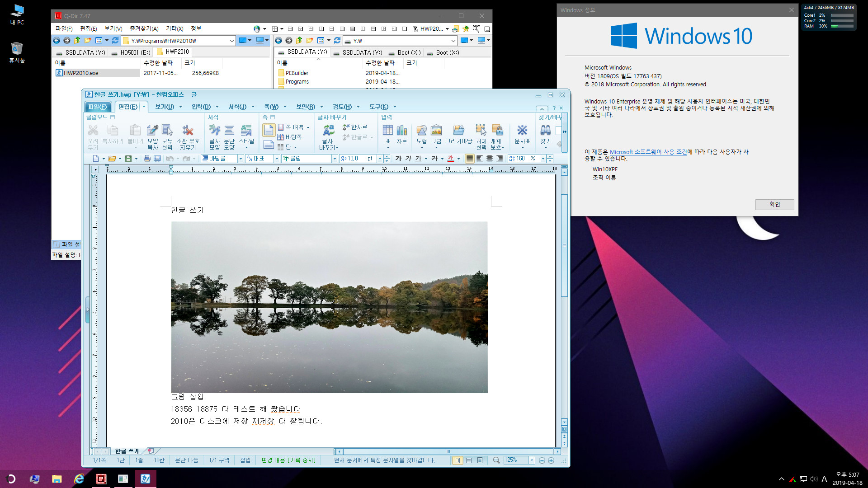Toggle center alignment button
868x488 pixels.
click(490, 159)
